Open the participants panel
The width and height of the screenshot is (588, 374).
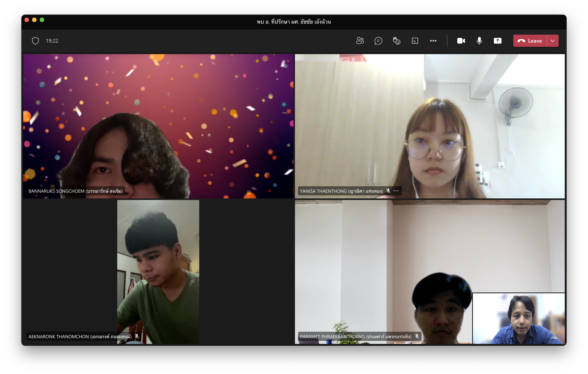click(360, 41)
